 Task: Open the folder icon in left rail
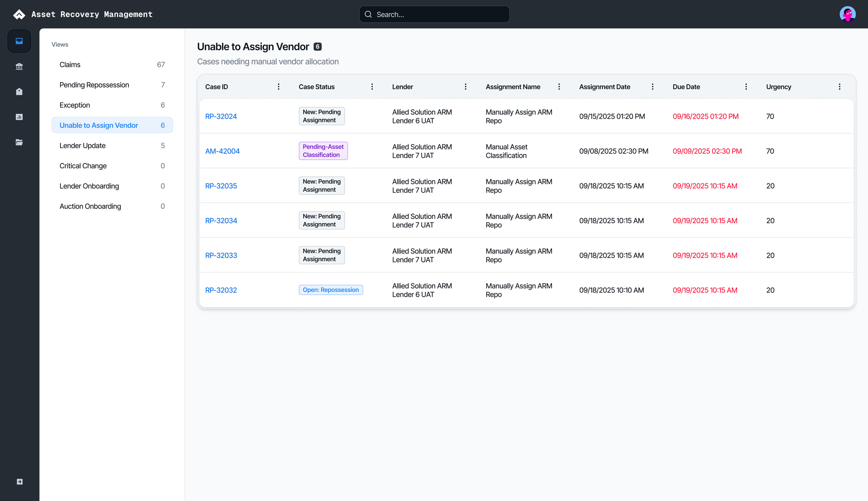19,142
